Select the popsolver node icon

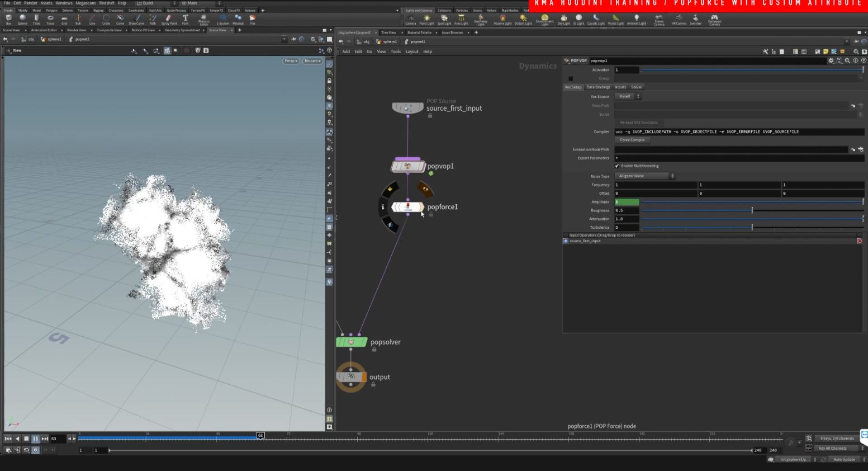351,341
